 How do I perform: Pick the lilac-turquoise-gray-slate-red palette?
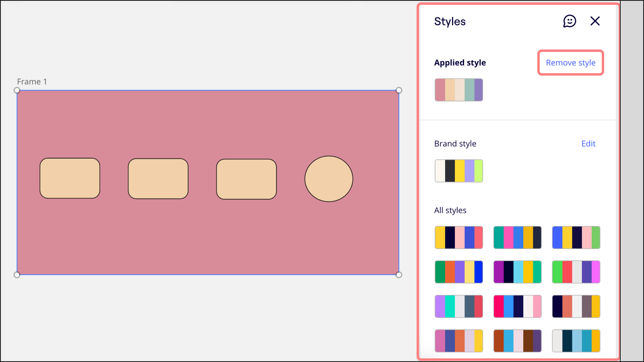[x=458, y=306]
